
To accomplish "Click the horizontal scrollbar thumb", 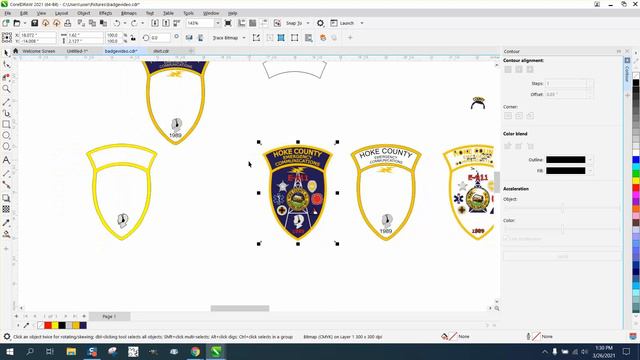I will tap(240, 308).
